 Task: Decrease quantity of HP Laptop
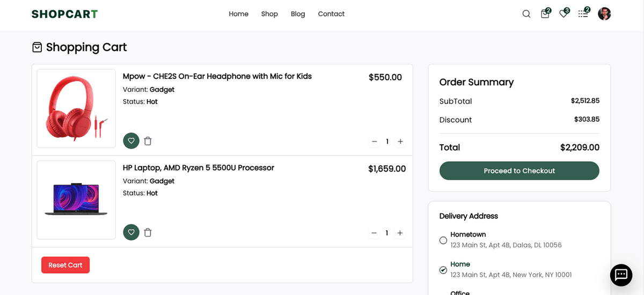374,233
